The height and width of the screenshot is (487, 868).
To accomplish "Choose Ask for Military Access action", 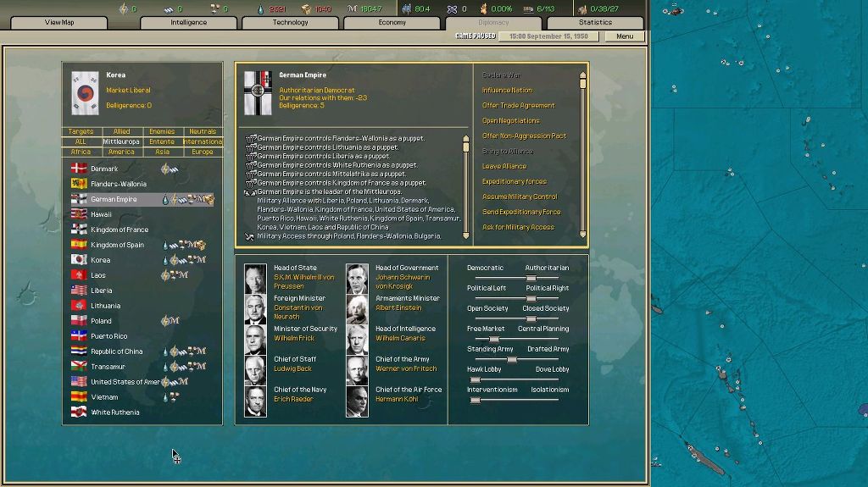I will 518,227.
